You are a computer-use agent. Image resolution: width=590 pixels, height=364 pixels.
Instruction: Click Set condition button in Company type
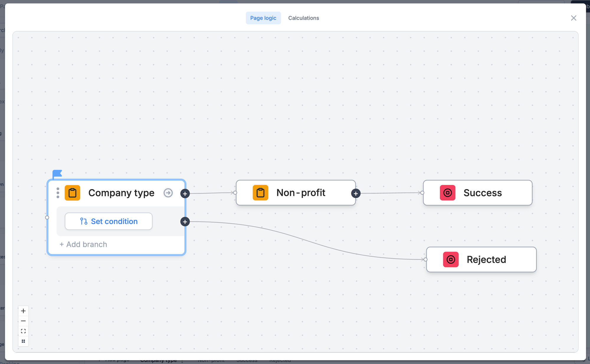click(x=109, y=221)
